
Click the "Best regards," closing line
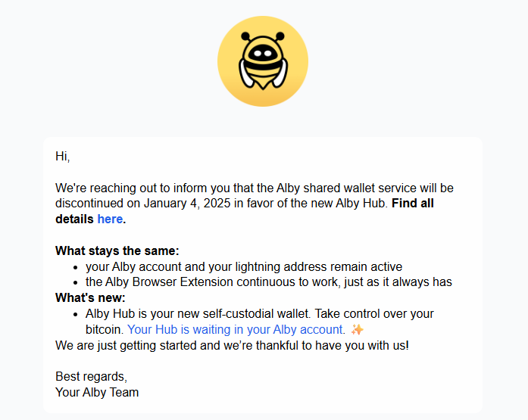tap(91, 377)
